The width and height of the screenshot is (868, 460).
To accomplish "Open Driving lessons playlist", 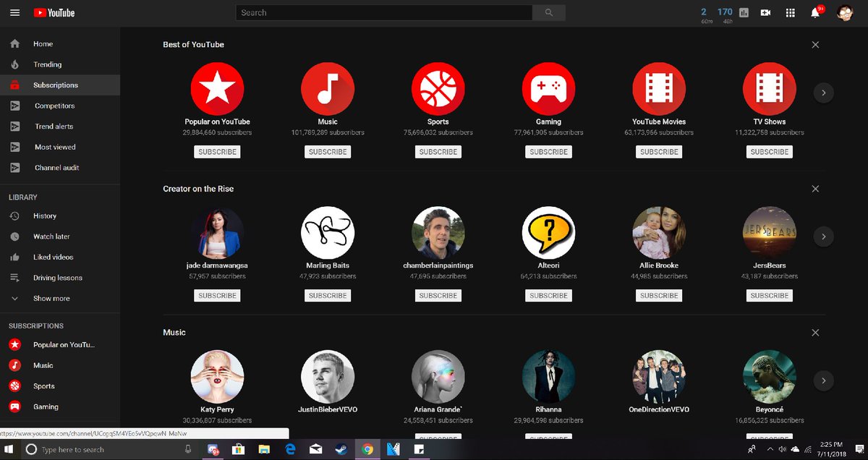I will pyautogui.click(x=59, y=278).
